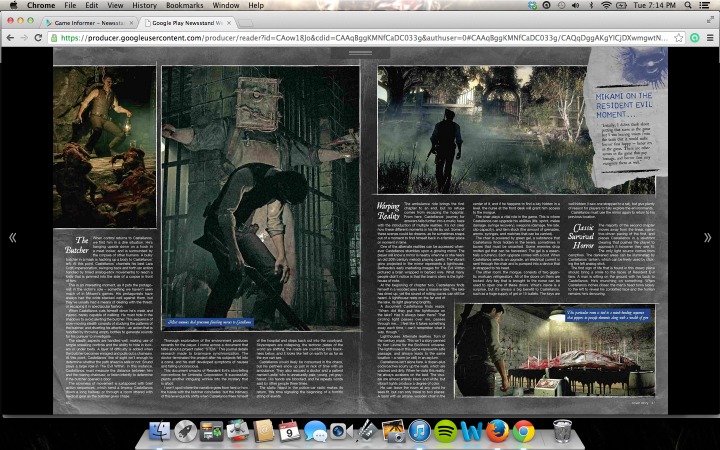
Task: Click the browser back arrow
Action: click(x=10, y=38)
